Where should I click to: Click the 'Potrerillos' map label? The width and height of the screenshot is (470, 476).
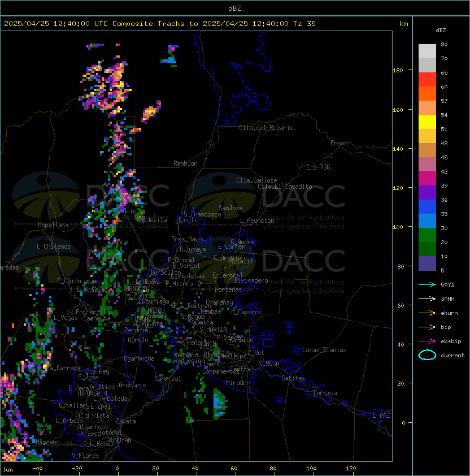click(94, 312)
